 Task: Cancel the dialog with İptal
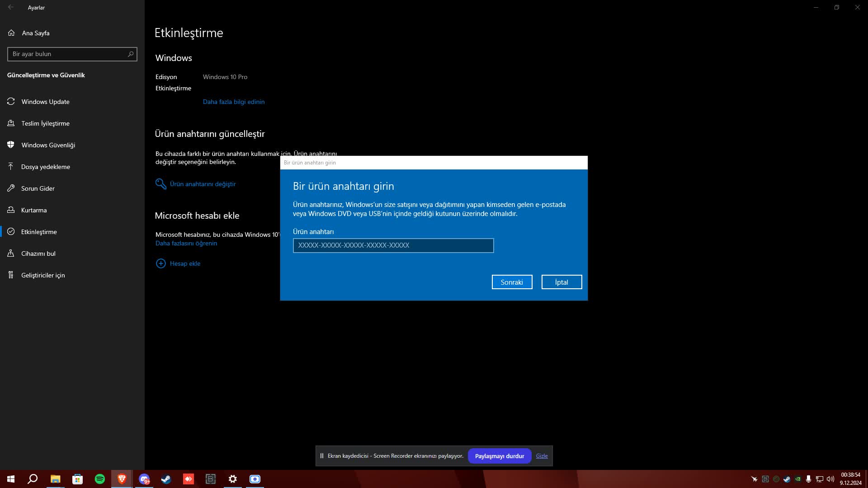coord(561,282)
